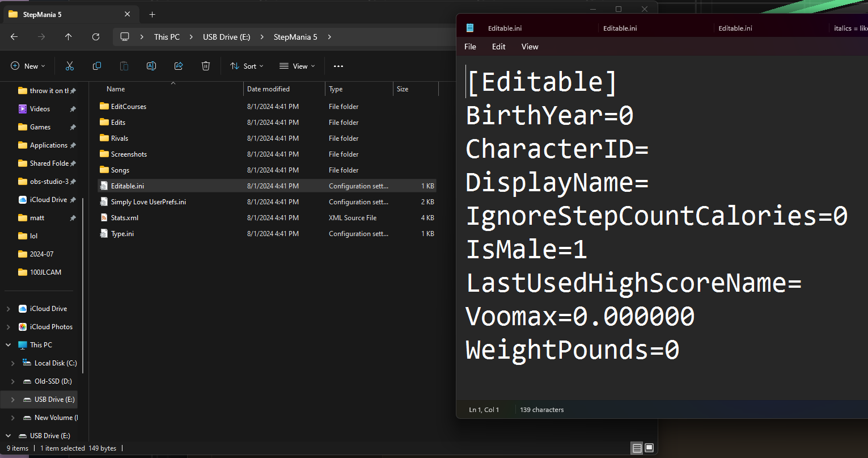Open Notepad's Edit menu
Screen dimensions: 868x458
498,47
